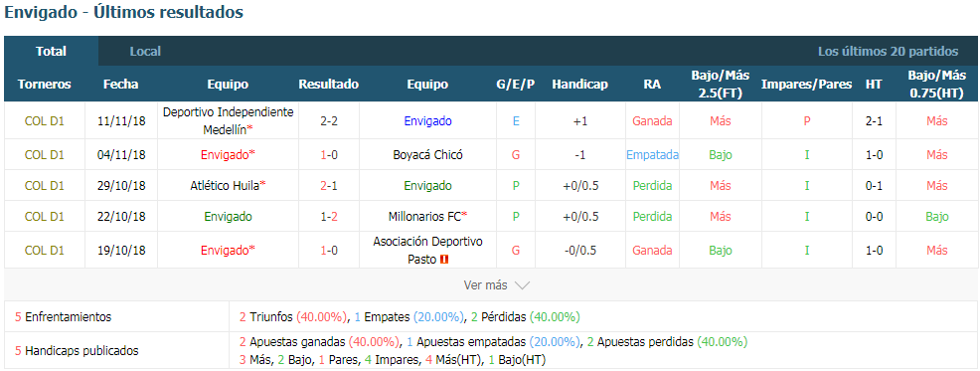This screenshot has height=371, width=980.
Task: Click the Handicap column header
Action: pyautogui.click(x=579, y=84)
